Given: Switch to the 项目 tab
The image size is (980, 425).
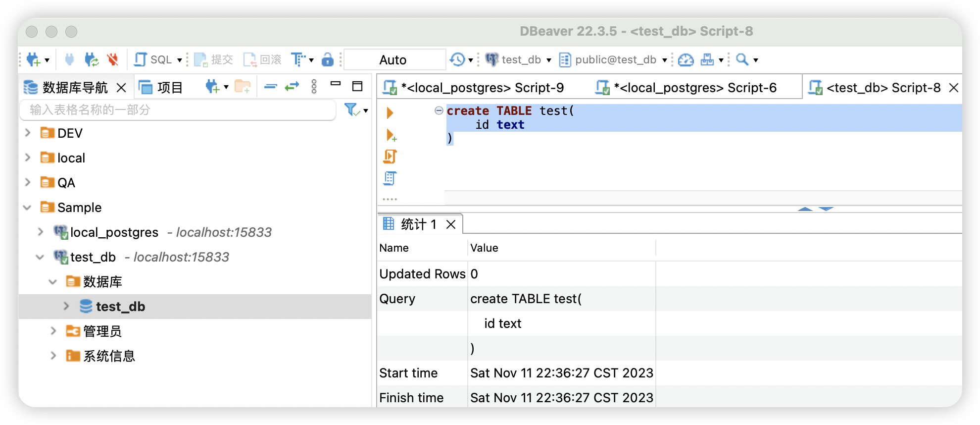Looking at the screenshot, I should (161, 88).
